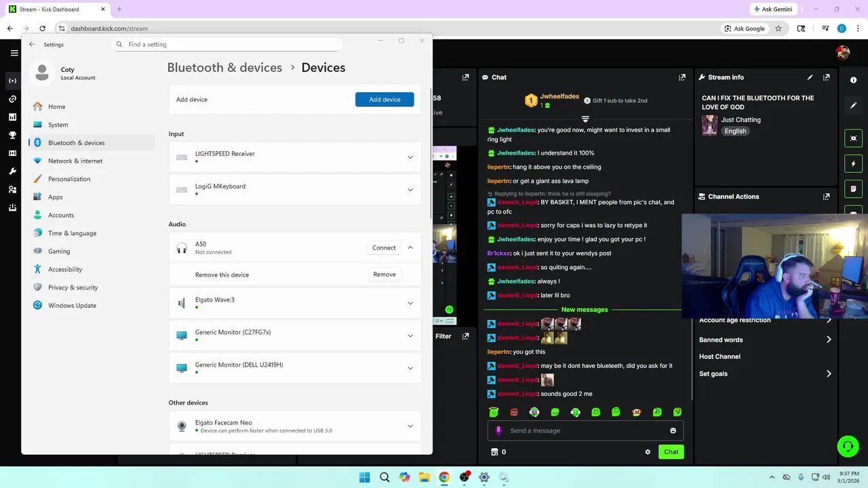Click the Send a message chat field
This screenshot has width=868, height=488.
point(585,430)
